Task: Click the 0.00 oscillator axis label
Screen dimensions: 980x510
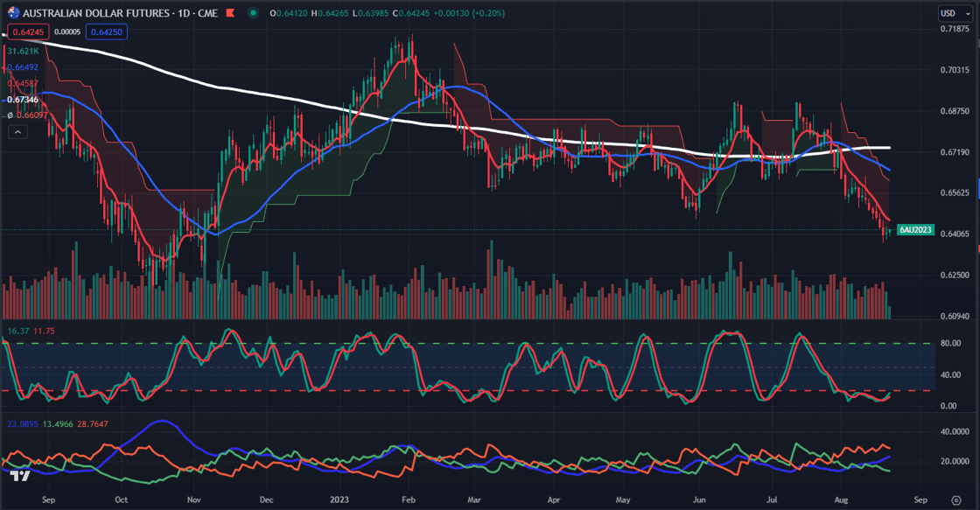Action: pos(948,406)
